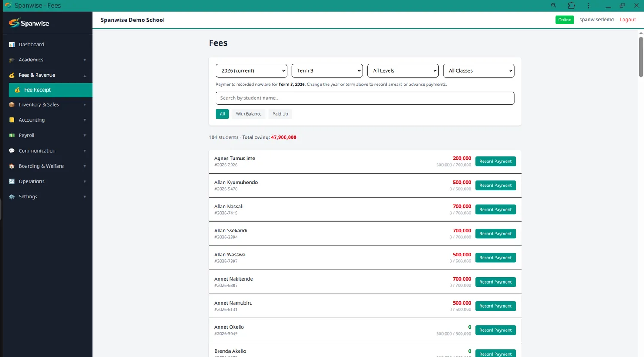Click the Operations icon
The image size is (644, 357).
pos(12,181)
